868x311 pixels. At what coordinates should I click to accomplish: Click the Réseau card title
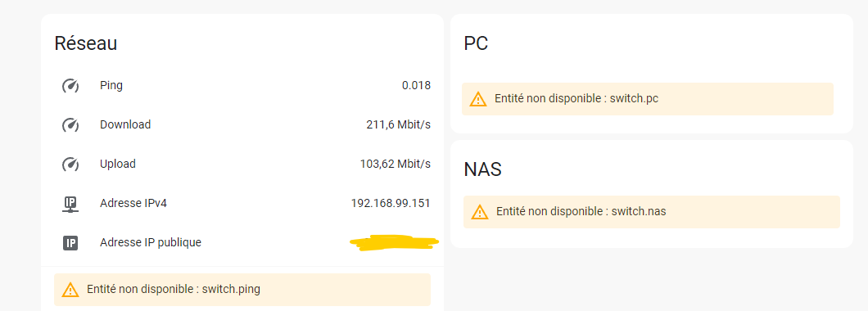pyautogui.click(x=86, y=43)
